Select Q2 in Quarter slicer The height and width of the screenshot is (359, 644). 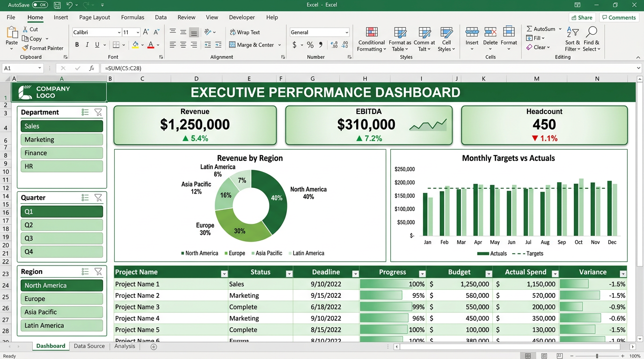pos(62,225)
